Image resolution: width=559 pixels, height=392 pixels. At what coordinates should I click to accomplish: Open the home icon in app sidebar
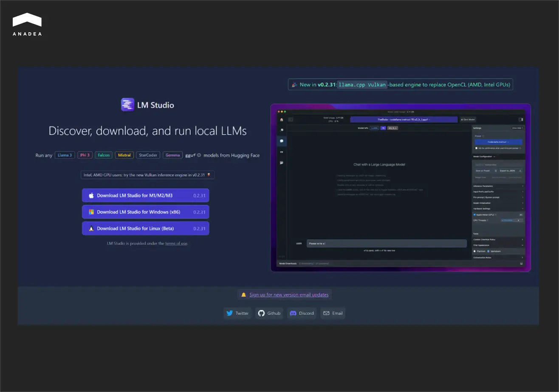point(281,120)
